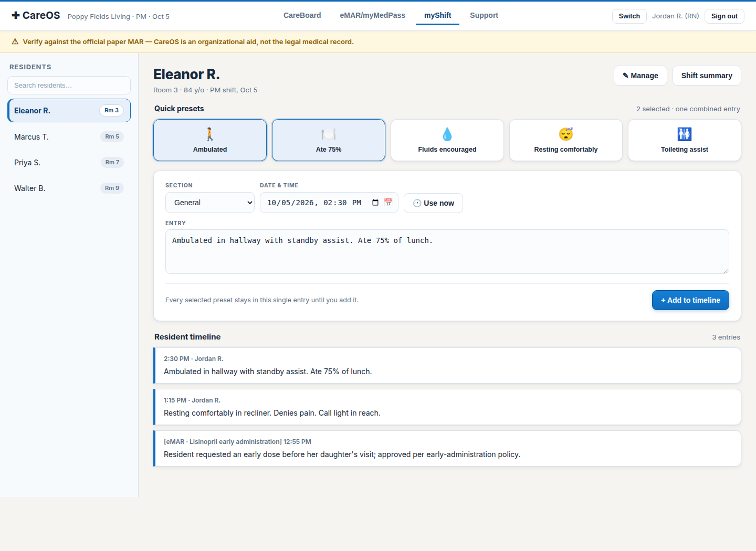
Task: Deselect the Ate 75% quick preset
Action: [329, 140]
